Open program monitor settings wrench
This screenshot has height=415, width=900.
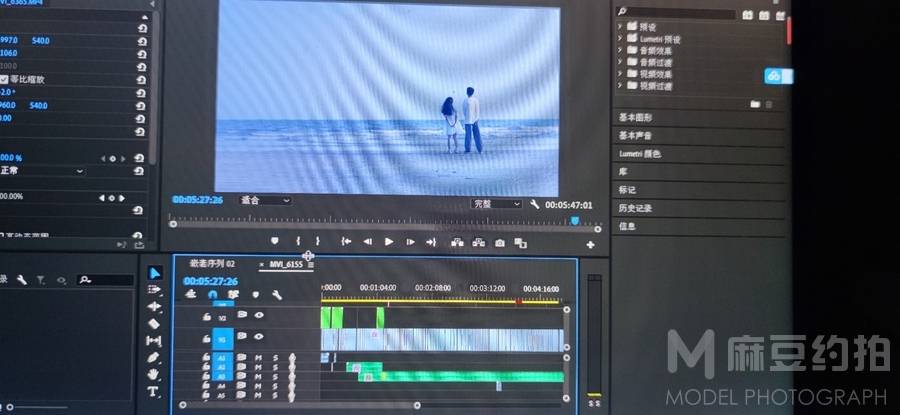(534, 204)
